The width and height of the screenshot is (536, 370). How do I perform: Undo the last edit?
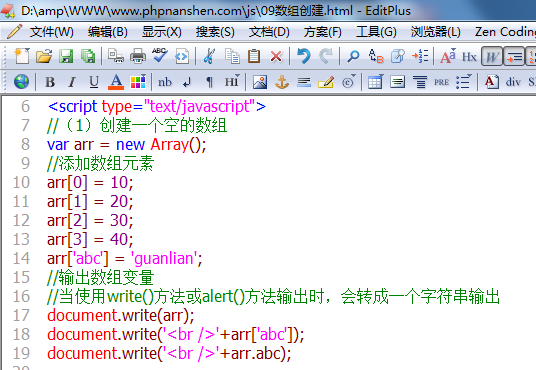pos(304,56)
